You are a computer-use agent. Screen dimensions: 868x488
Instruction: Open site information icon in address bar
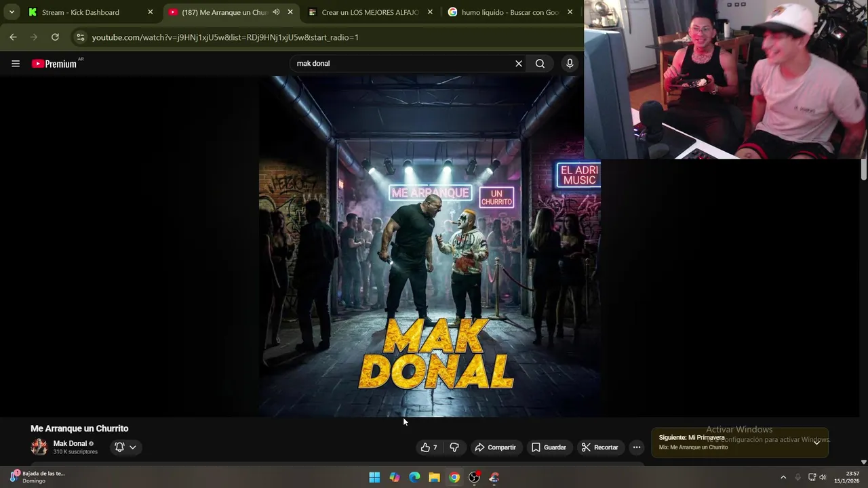[x=80, y=37]
